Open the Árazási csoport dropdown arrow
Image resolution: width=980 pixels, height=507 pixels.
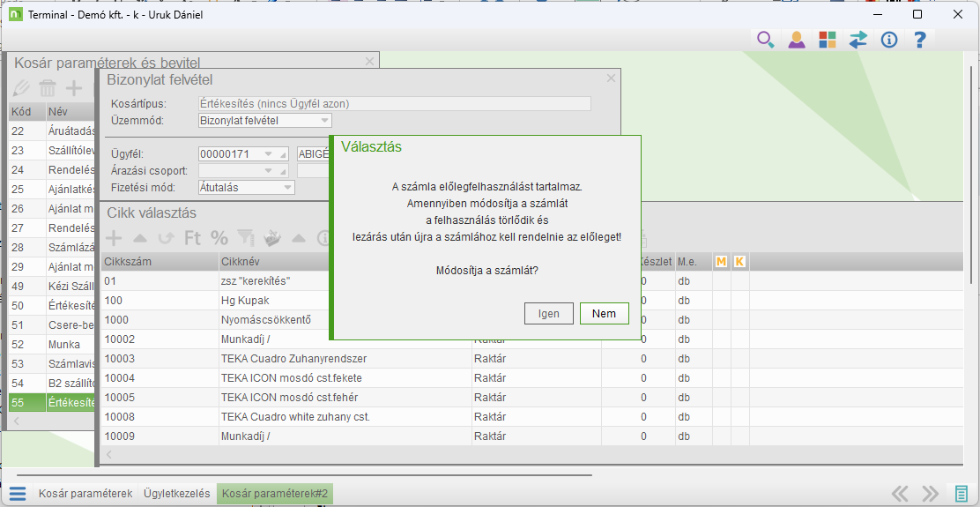[268, 170]
